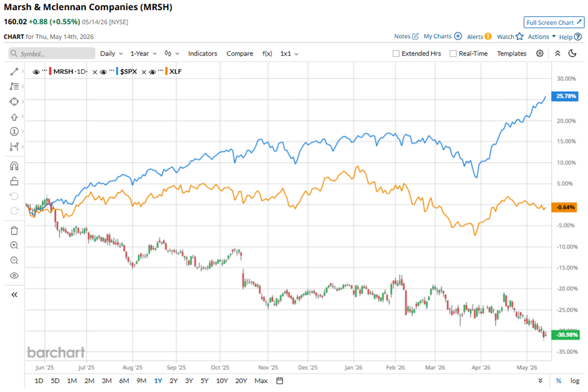
Task: Click the zoom in magnifier icon
Action: tap(14, 246)
